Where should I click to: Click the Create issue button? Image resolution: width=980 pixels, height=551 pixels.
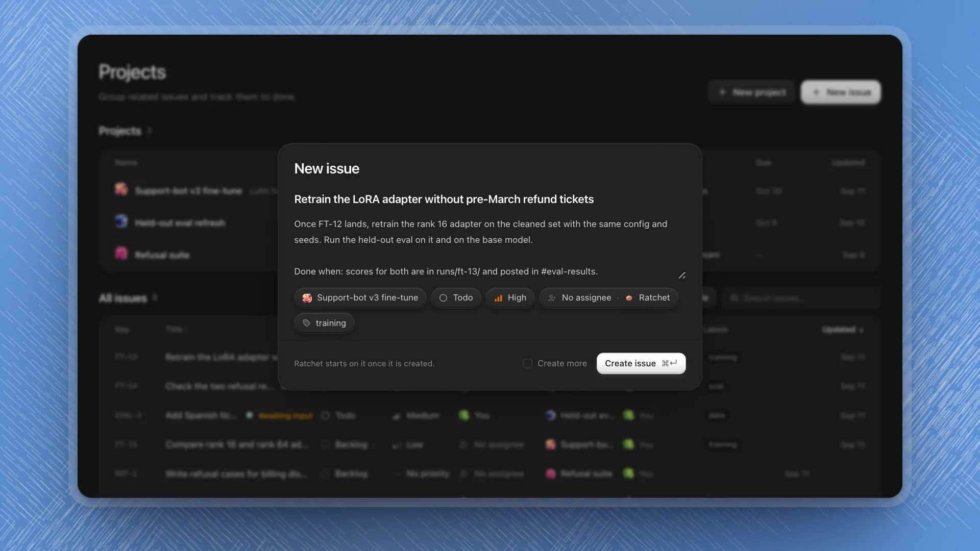[641, 363]
